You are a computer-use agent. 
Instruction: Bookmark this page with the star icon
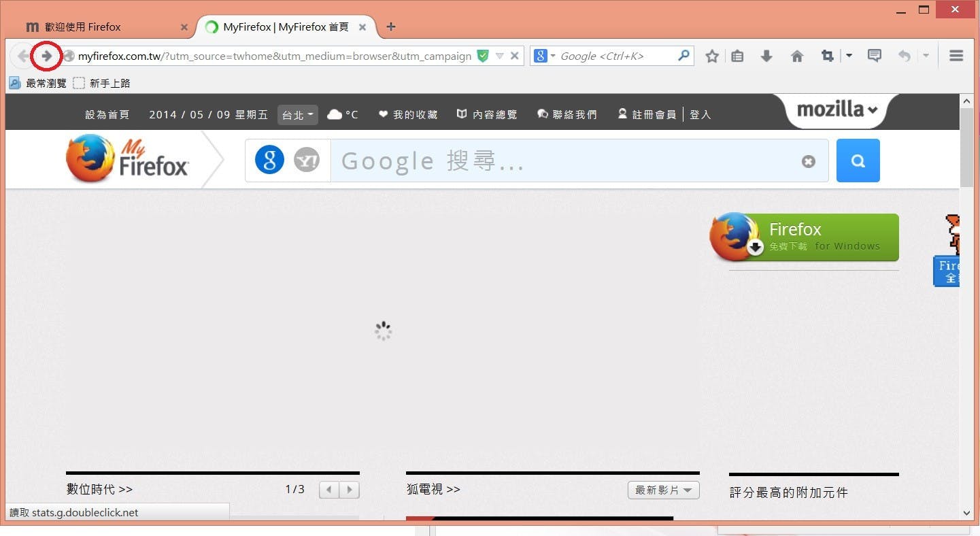coord(712,56)
